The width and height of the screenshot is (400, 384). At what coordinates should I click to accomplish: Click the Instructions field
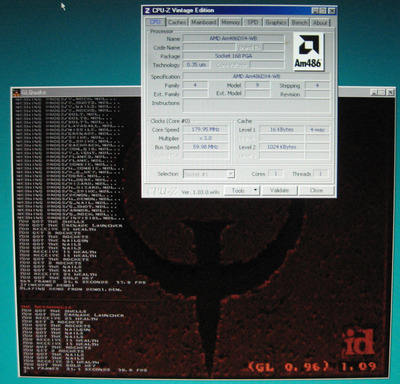(x=256, y=106)
